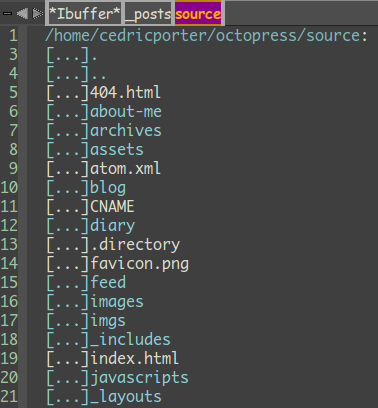
Task: Open the _includes directory
Action: coord(130,340)
